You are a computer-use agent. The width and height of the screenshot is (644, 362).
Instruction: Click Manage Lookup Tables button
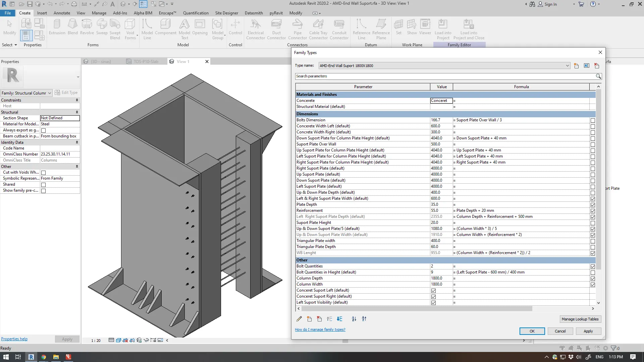click(580, 319)
